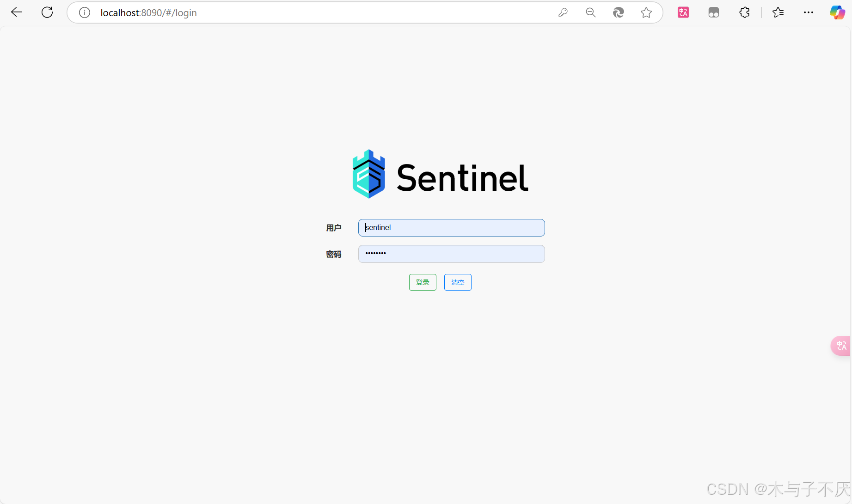Viewport: 852px width, 504px height.
Task: Open the Edge password manager key icon
Action: coord(563,12)
